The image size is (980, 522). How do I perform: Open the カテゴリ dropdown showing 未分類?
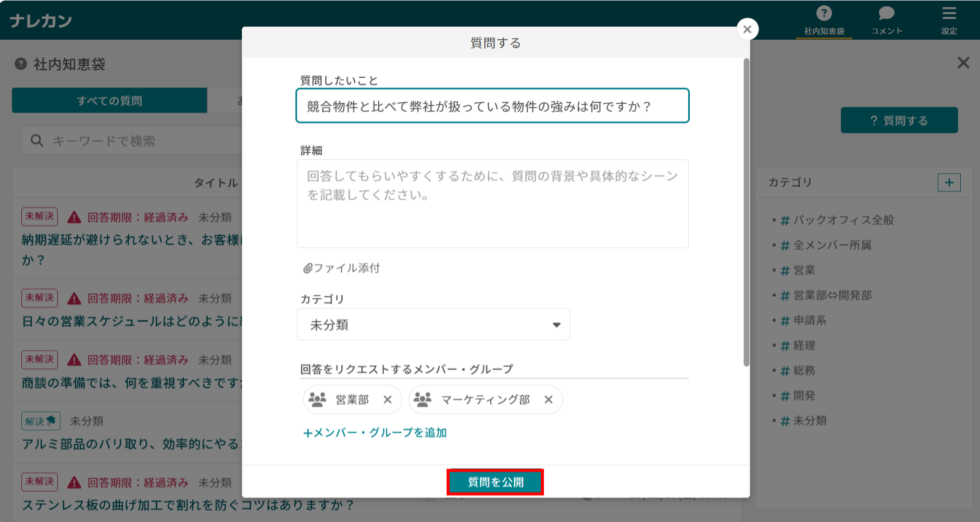coord(433,324)
